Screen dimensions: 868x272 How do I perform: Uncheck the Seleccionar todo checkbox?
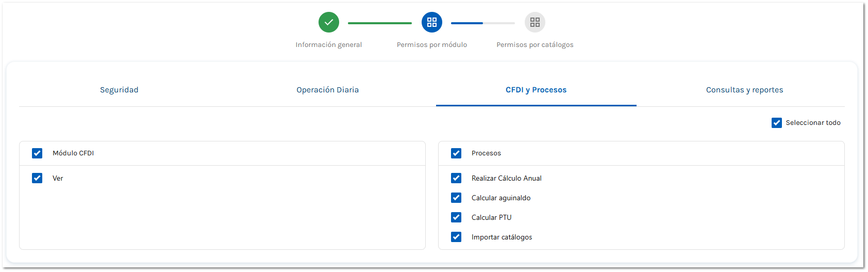[x=777, y=123]
